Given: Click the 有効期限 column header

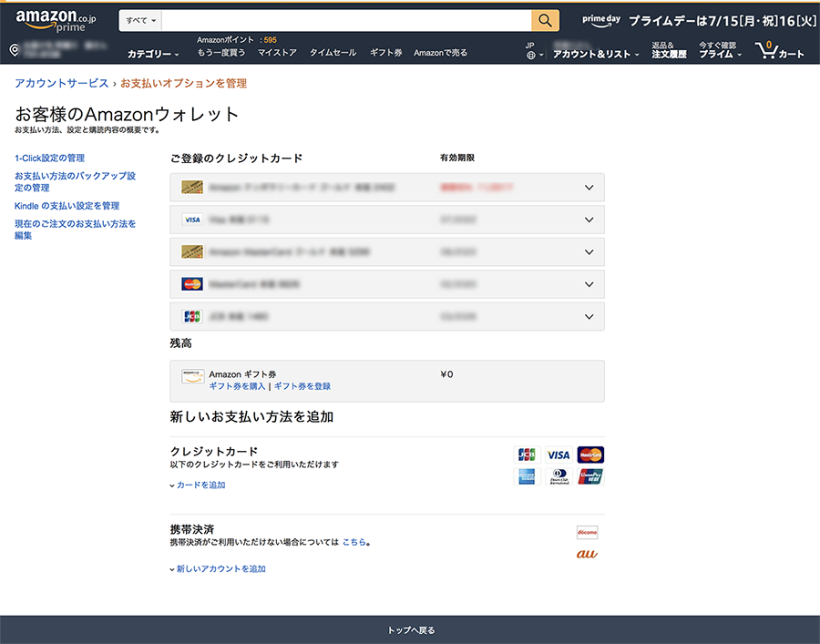Looking at the screenshot, I should click(x=457, y=158).
